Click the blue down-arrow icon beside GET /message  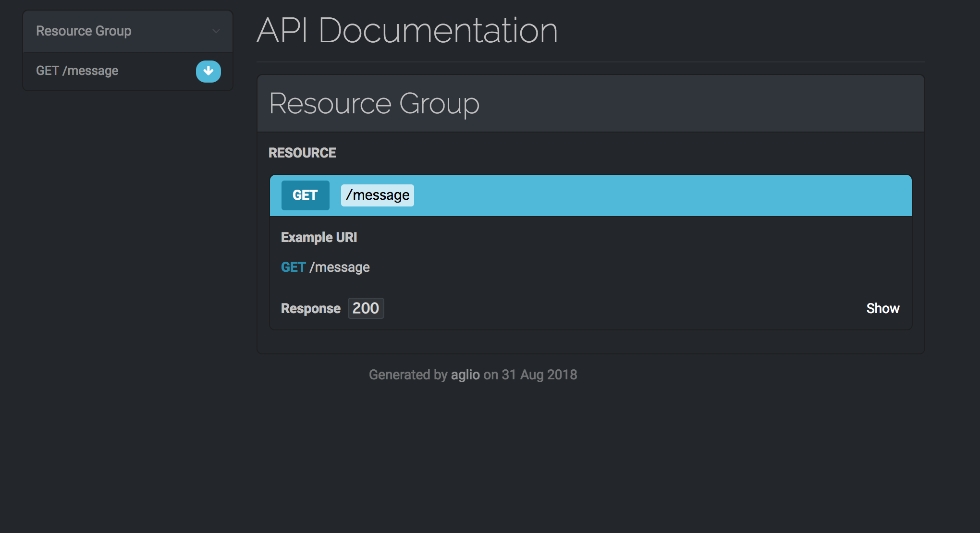pyautogui.click(x=208, y=71)
